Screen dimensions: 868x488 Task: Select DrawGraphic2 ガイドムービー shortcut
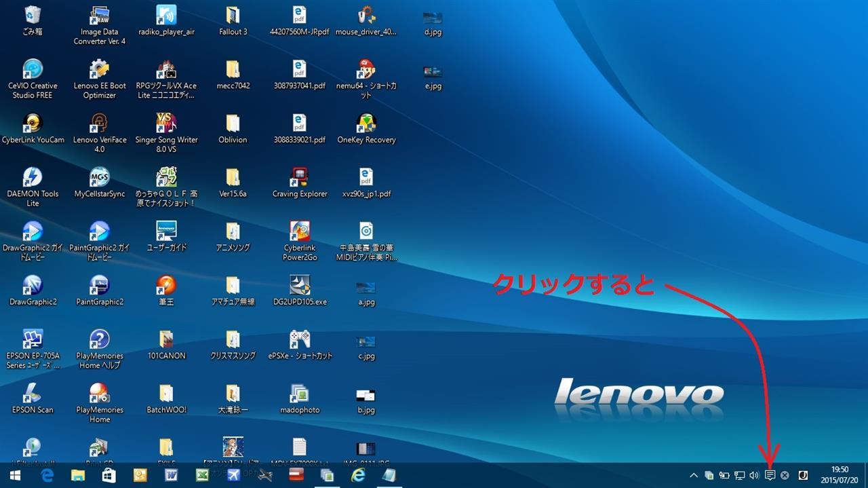tap(33, 241)
